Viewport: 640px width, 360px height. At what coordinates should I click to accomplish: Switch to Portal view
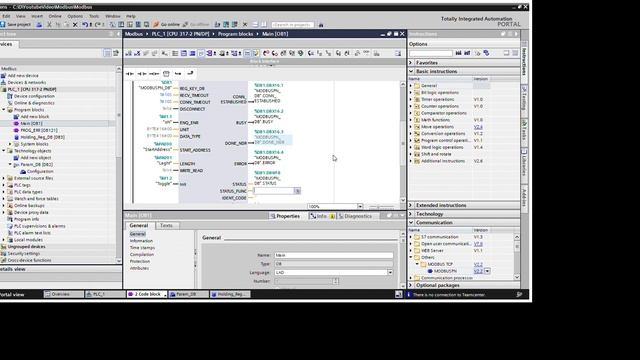point(12,294)
